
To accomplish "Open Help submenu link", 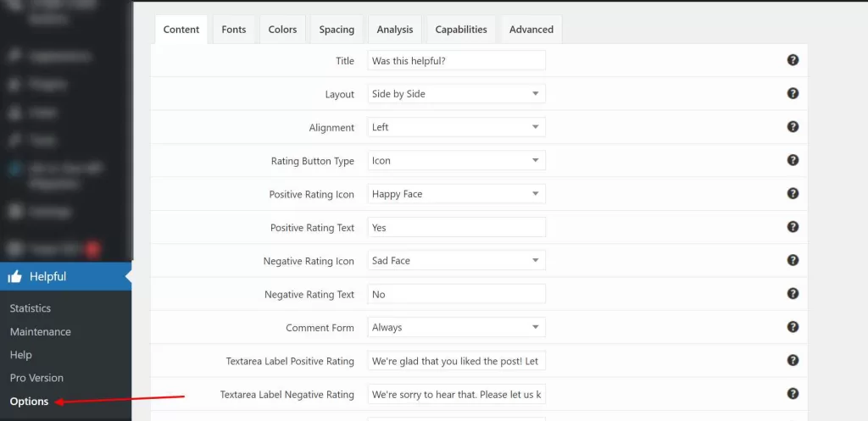I will pos(21,355).
